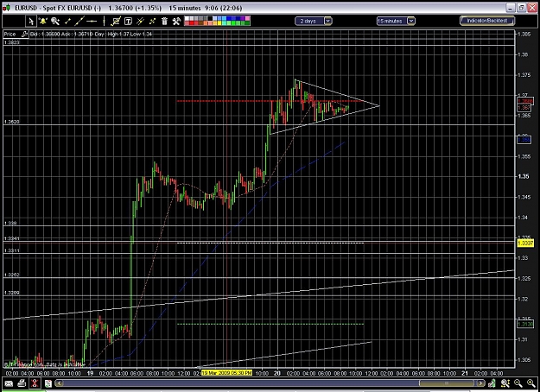540x392 pixels.
Task: Click the envelope email icon
Action: pyautogui.click(x=9, y=383)
